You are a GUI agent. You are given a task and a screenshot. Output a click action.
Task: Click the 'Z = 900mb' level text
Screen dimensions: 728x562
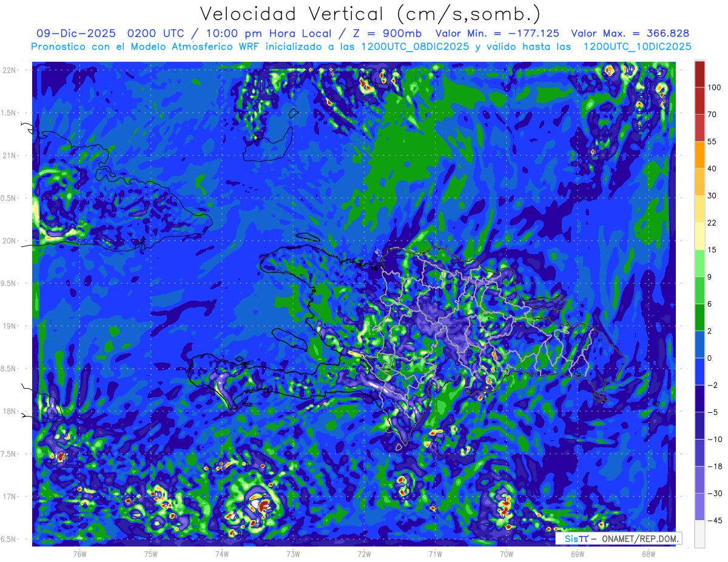pyautogui.click(x=387, y=34)
